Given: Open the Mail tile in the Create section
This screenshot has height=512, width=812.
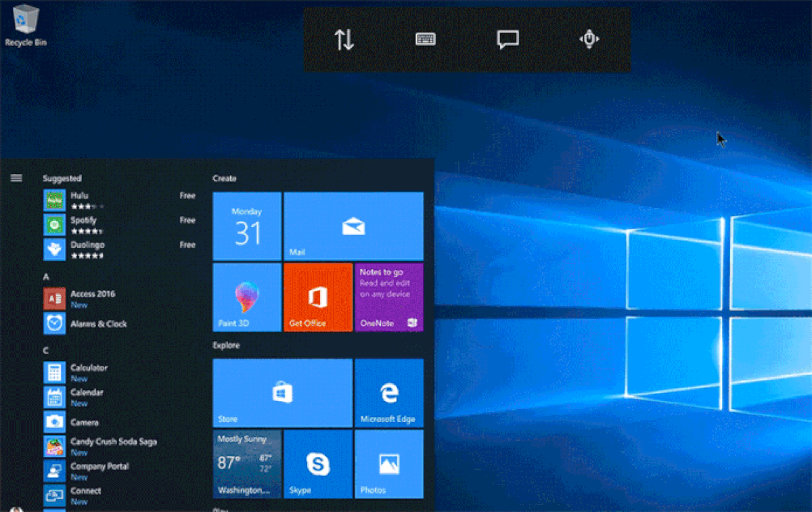Looking at the screenshot, I should (x=354, y=226).
